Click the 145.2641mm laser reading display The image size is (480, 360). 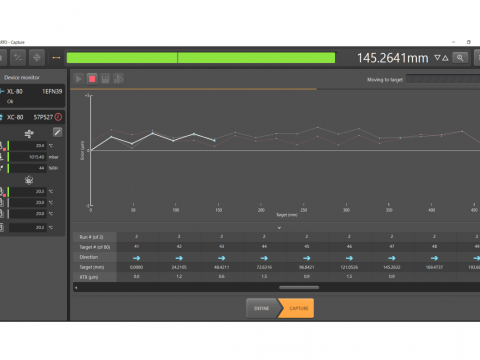click(x=392, y=58)
